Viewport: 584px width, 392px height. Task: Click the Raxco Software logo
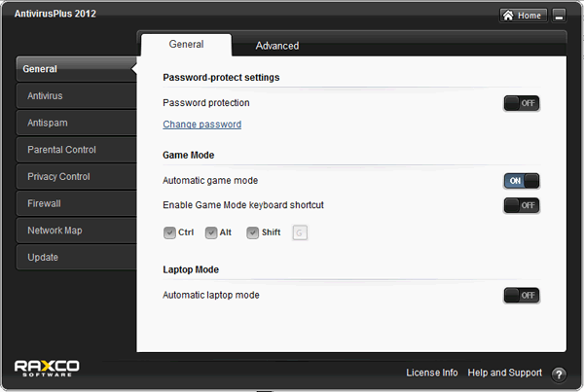tap(47, 367)
